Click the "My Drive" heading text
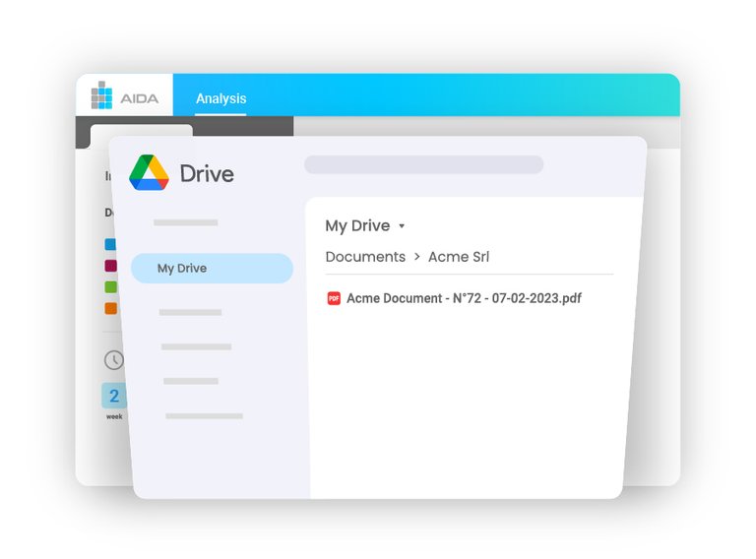Viewport: 756px width, 559px height. [x=357, y=226]
